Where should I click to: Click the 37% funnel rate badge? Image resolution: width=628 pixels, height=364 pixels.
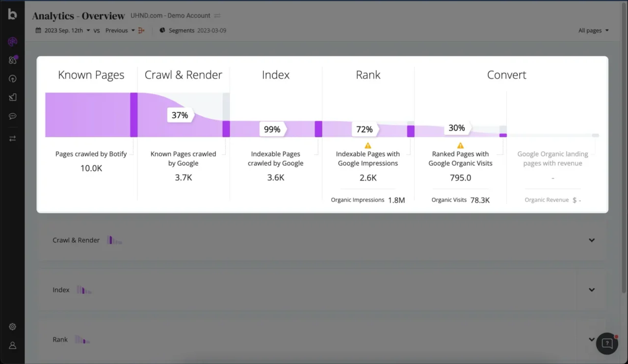pos(180,115)
